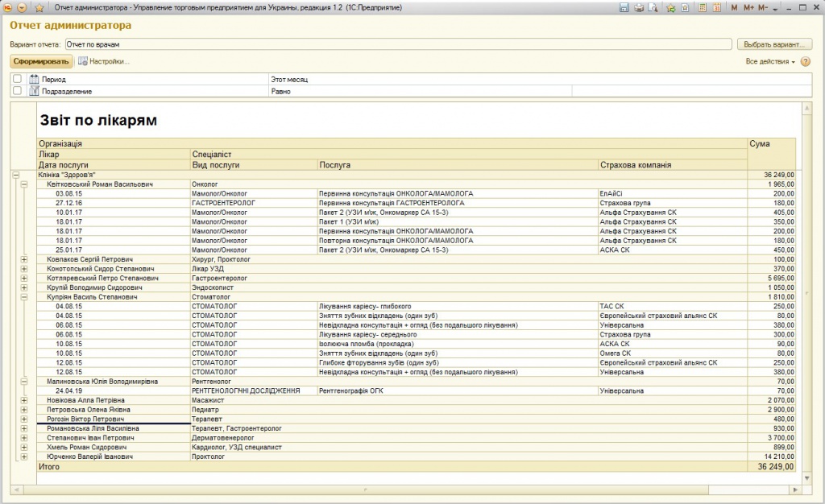Collapse Квітковський Роман Васильович rows
Screen dimensions: 825x504
[x=23, y=184]
